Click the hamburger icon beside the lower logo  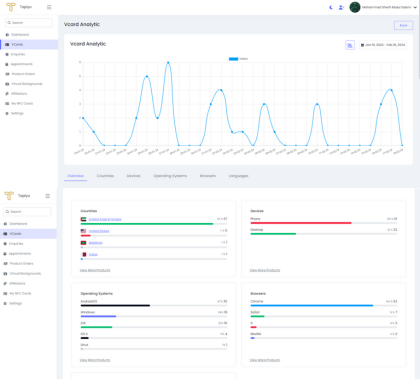[48, 196]
